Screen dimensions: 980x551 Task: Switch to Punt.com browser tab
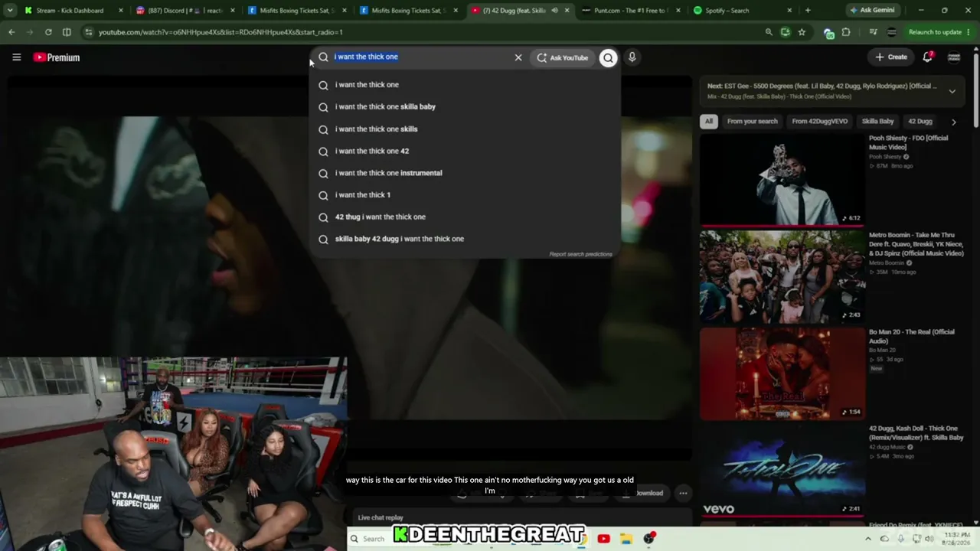pos(630,11)
